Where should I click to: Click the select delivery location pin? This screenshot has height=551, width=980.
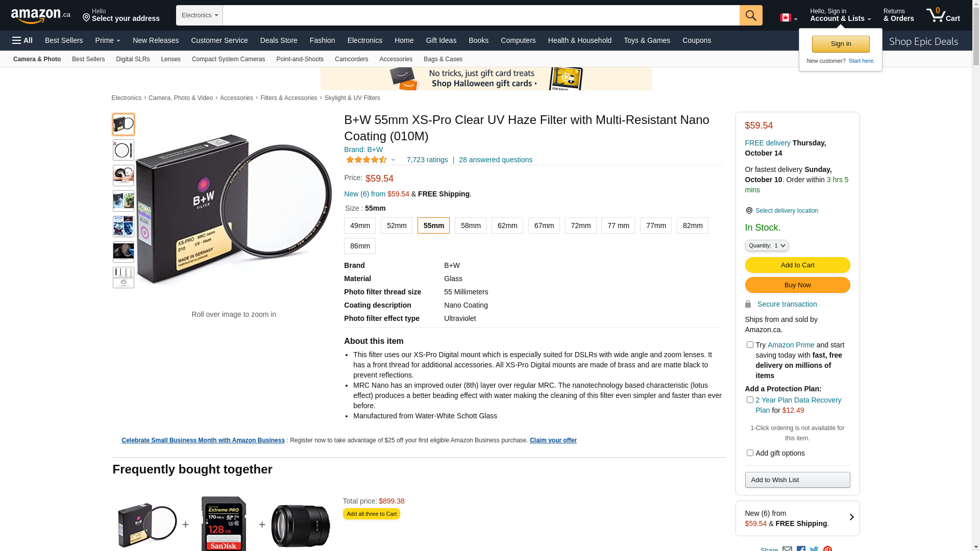749,211
